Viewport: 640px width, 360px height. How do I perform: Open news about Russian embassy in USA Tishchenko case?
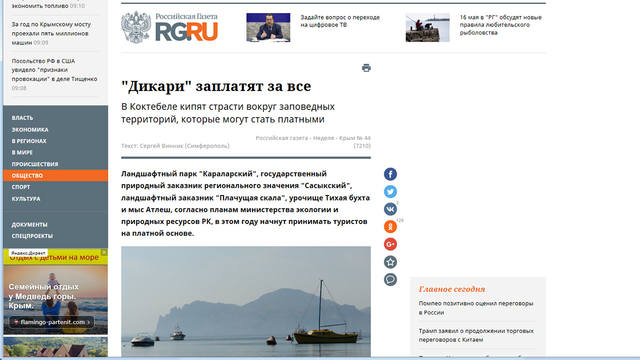[x=54, y=74]
